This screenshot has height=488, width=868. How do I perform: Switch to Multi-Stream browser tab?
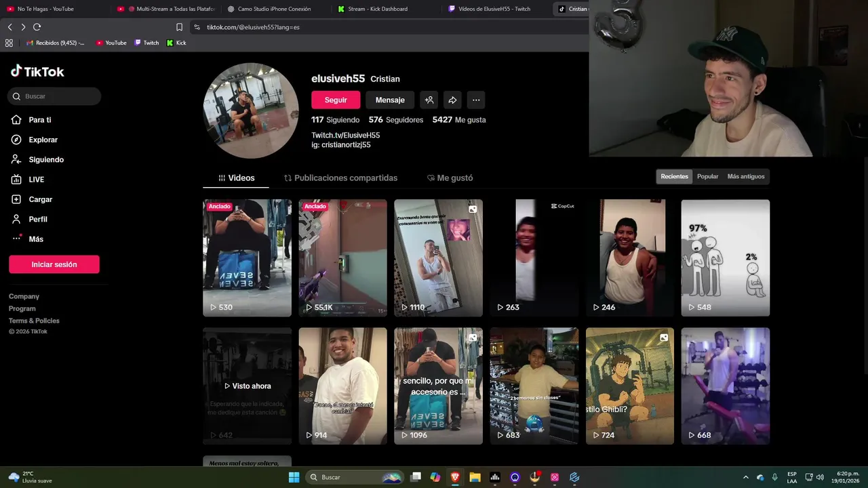pos(166,9)
